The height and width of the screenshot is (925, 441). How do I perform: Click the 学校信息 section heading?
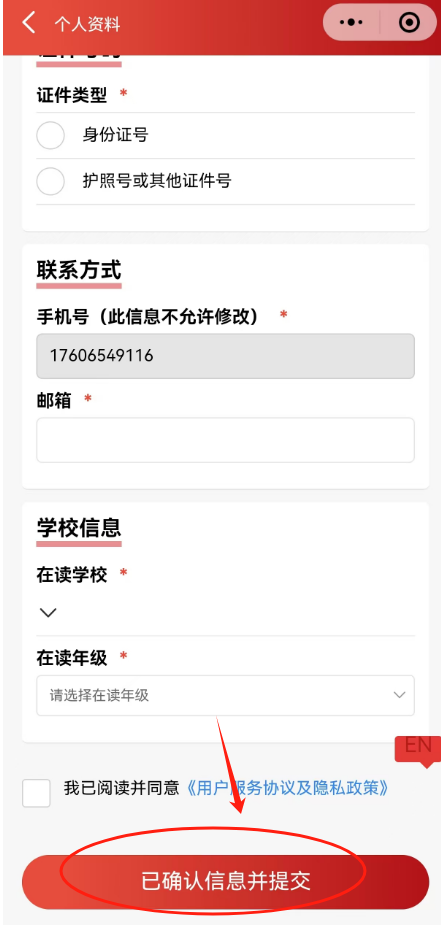coord(79,527)
